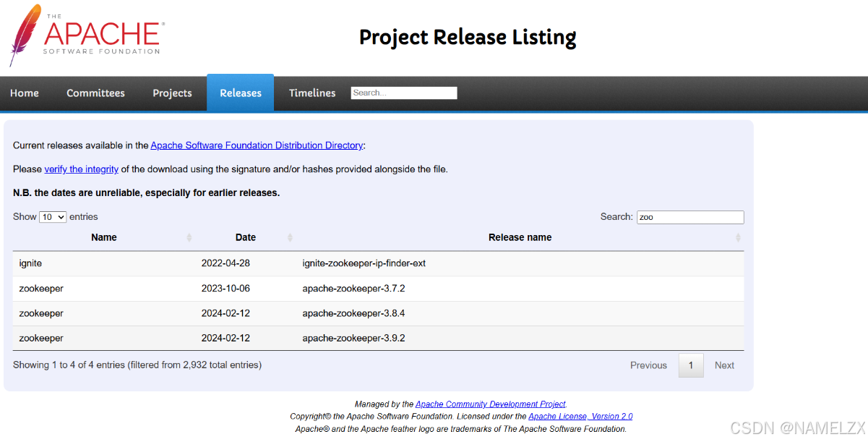Focus the table Search box containing zoo
Image resolution: width=868 pixels, height=442 pixels.
[690, 217]
